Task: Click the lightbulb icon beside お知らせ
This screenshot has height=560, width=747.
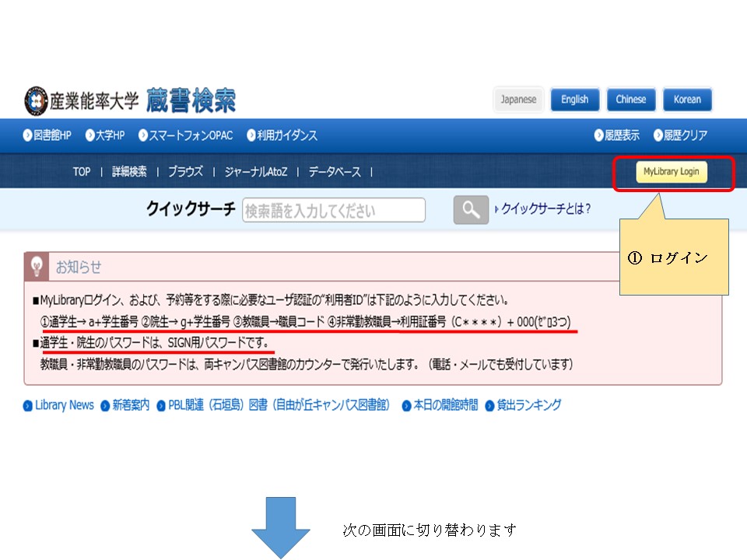Action: [x=37, y=266]
